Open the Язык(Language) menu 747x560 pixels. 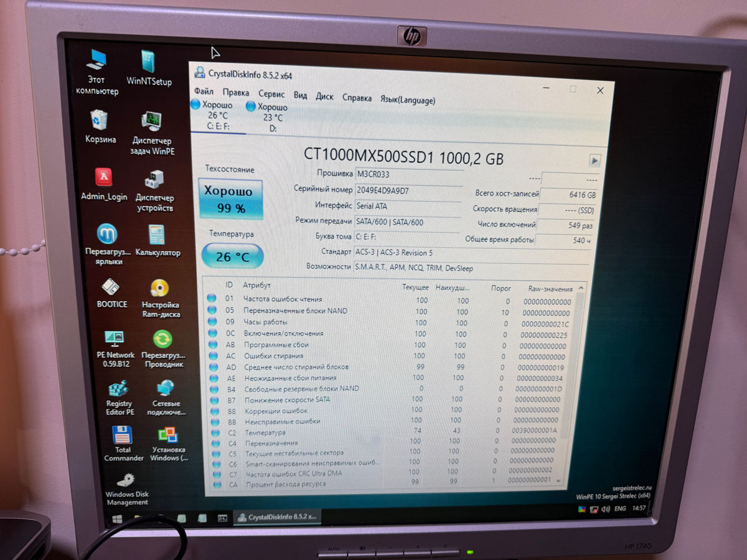pos(408,100)
